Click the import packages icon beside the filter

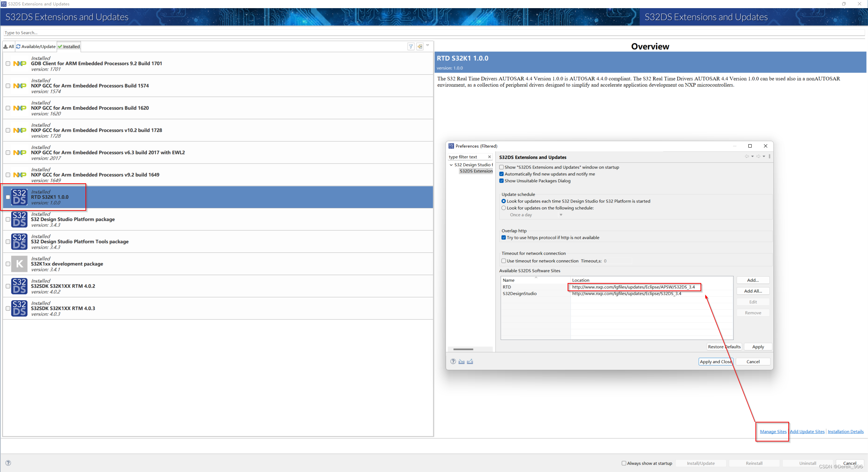coord(420,46)
